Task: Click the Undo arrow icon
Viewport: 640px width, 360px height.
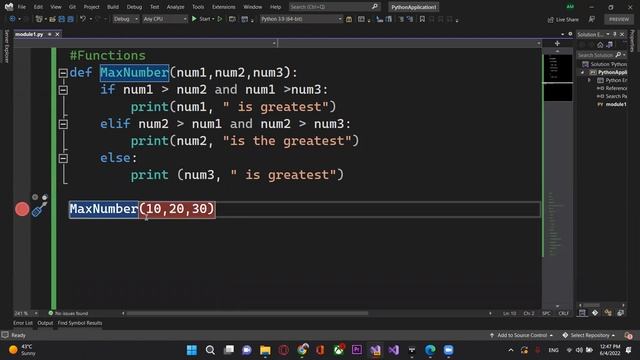Action: click(x=83, y=19)
